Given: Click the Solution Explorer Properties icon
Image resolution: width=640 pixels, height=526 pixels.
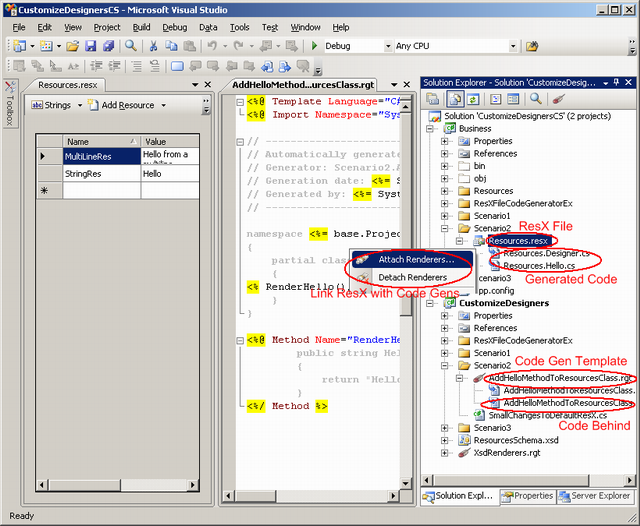Looking at the screenshot, I should pyautogui.click(x=433, y=99).
